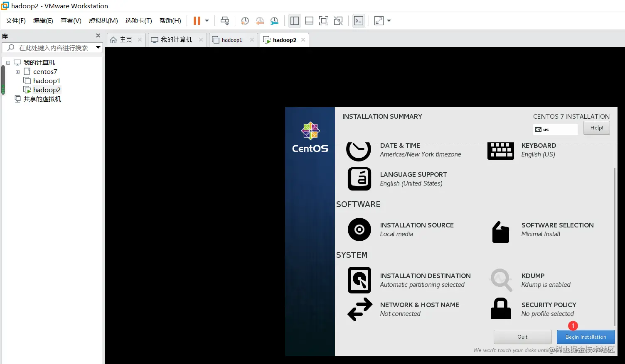Click the Begin Installation button
625x364 pixels.
click(x=586, y=337)
